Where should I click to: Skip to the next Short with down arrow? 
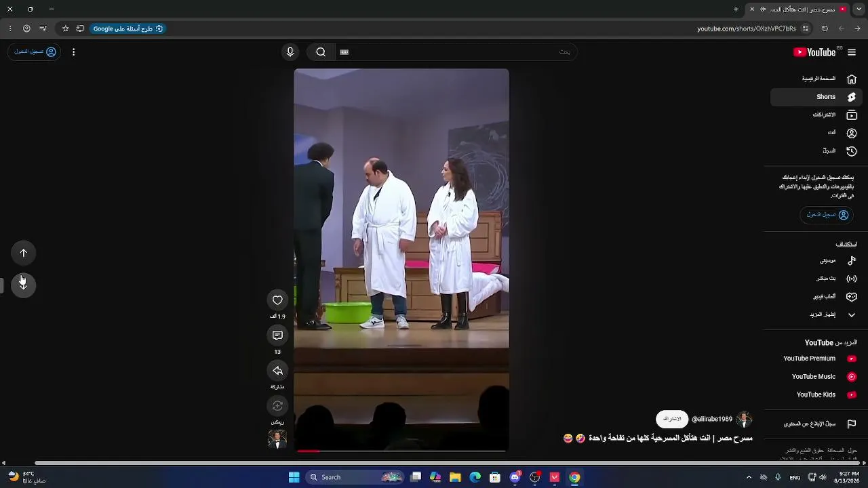point(24,285)
